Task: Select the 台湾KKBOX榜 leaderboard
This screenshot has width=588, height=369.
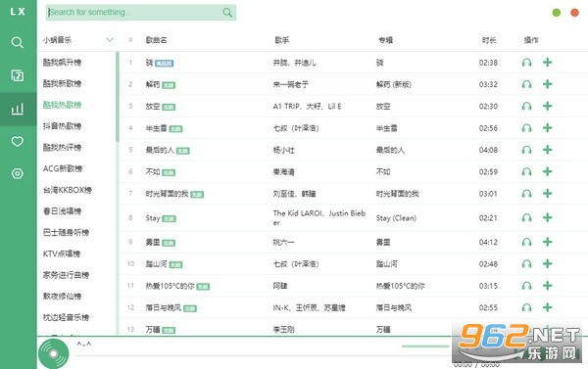Action: [x=68, y=190]
